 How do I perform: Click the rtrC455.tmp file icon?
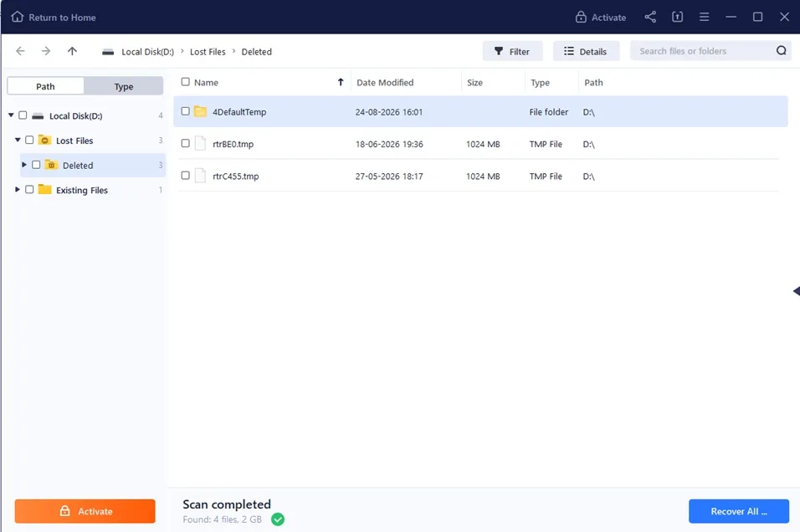click(x=200, y=176)
